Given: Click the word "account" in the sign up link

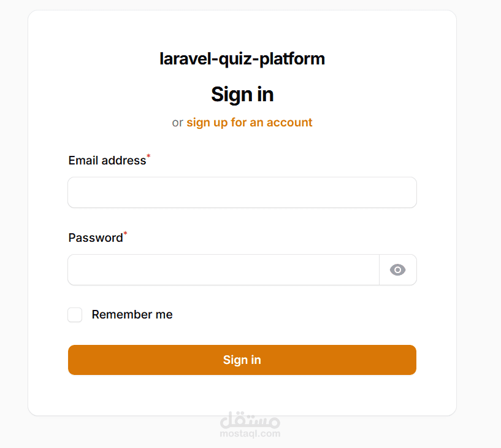Looking at the screenshot, I should [289, 123].
